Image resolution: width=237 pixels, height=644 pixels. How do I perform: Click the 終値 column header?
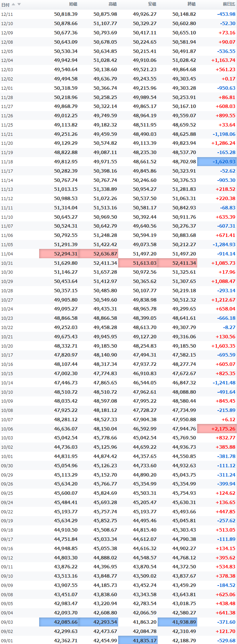coord(192,4)
